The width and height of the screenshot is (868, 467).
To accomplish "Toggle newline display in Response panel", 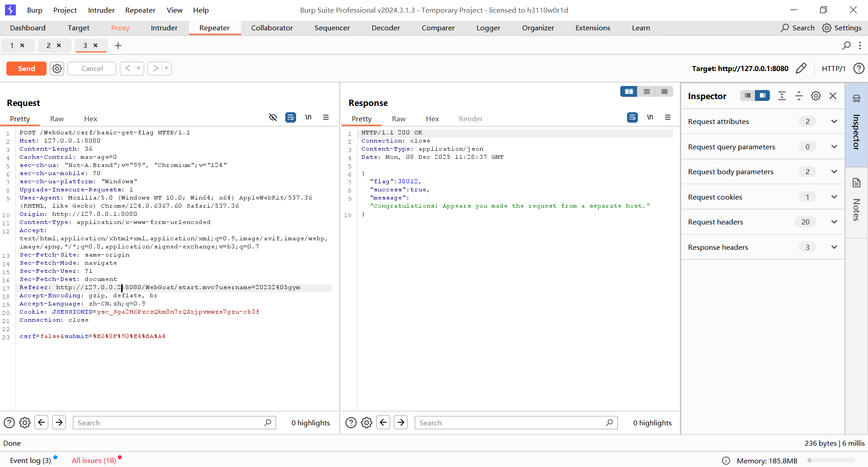I will (650, 117).
